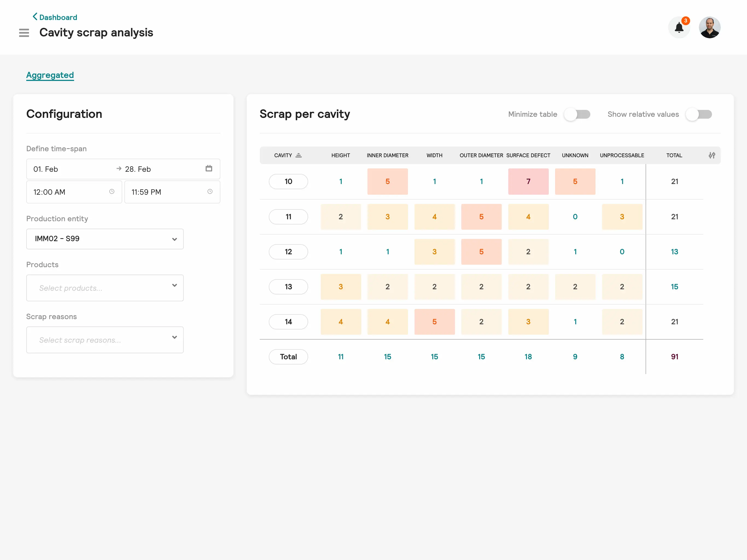747x560 pixels.
Task: Edit the start date 01. Feb
Action: tap(46, 169)
